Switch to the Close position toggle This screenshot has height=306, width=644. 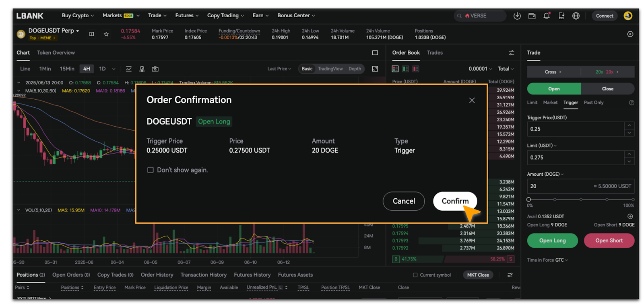pyautogui.click(x=607, y=89)
